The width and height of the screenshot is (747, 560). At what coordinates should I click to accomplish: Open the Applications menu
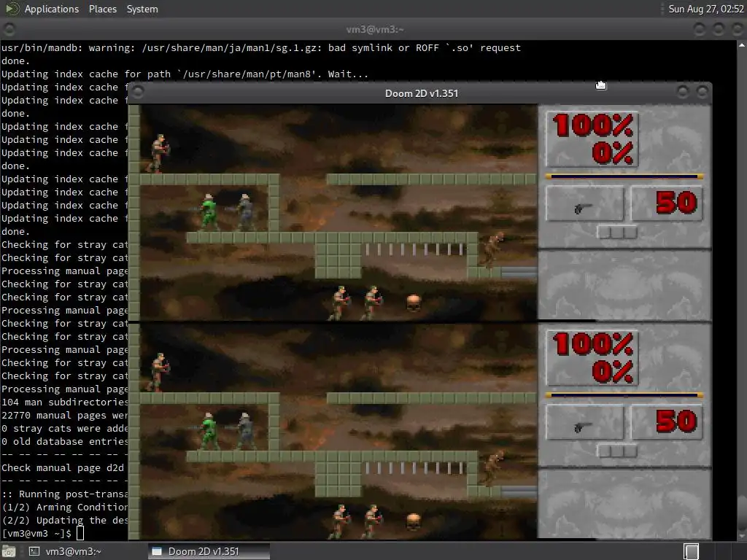point(52,9)
